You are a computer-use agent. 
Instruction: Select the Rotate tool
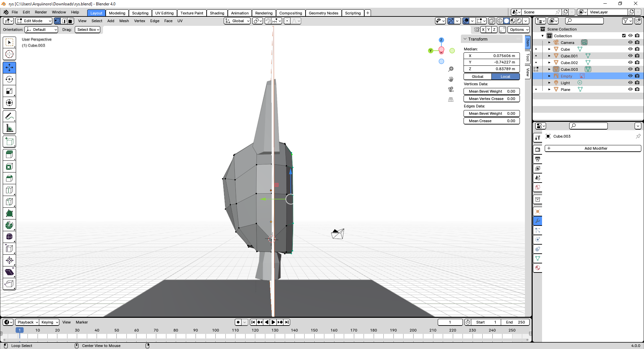tap(9, 79)
